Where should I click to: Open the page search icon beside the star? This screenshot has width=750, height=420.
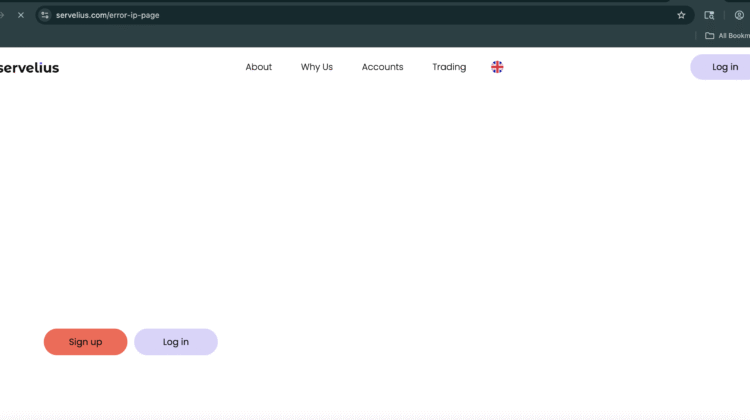click(709, 15)
